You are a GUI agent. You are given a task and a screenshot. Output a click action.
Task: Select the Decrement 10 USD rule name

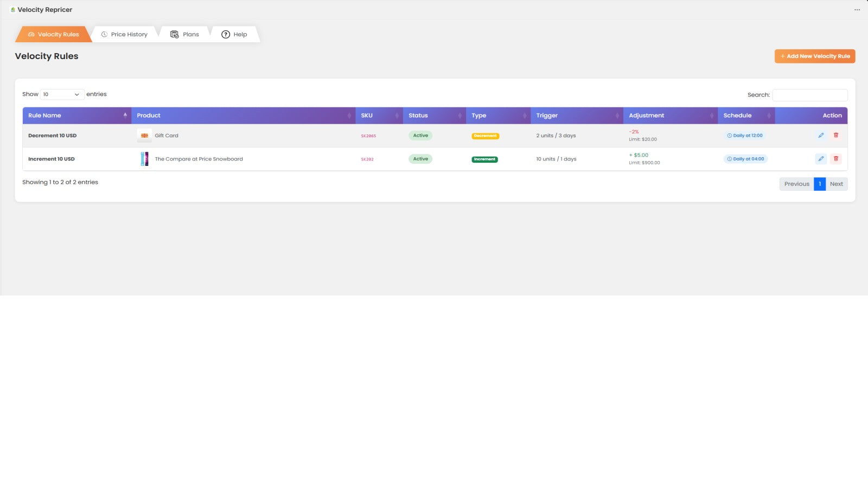click(x=53, y=136)
